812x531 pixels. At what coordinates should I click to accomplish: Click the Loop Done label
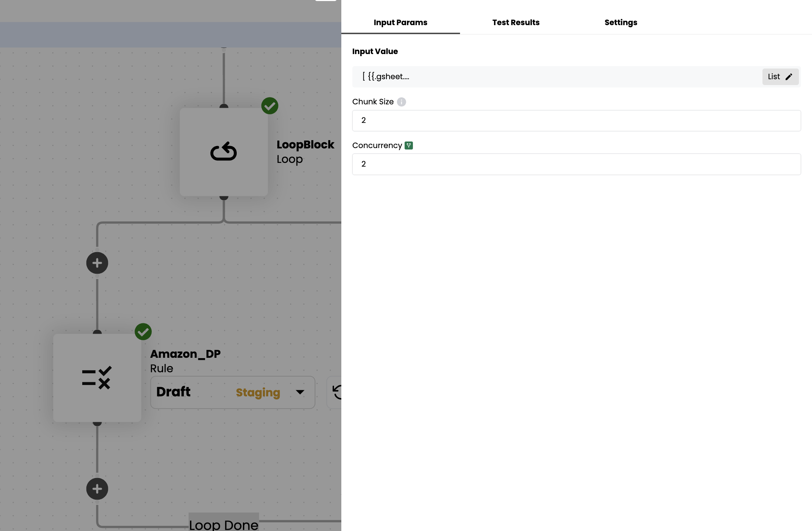[224, 524]
